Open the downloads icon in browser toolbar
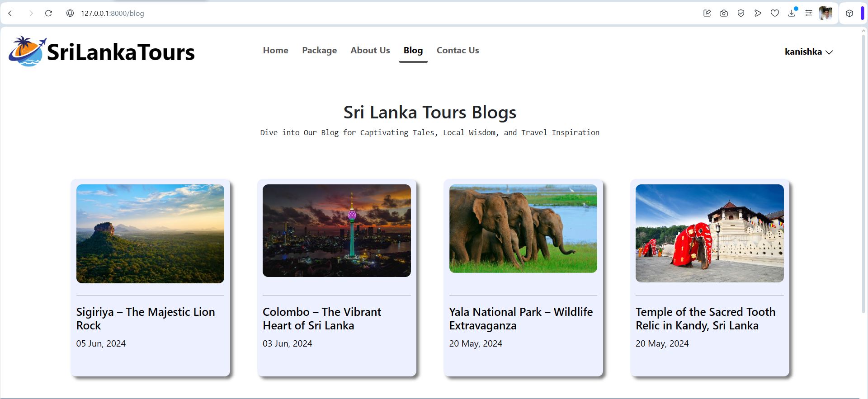The width and height of the screenshot is (868, 399). coord(792,13)
